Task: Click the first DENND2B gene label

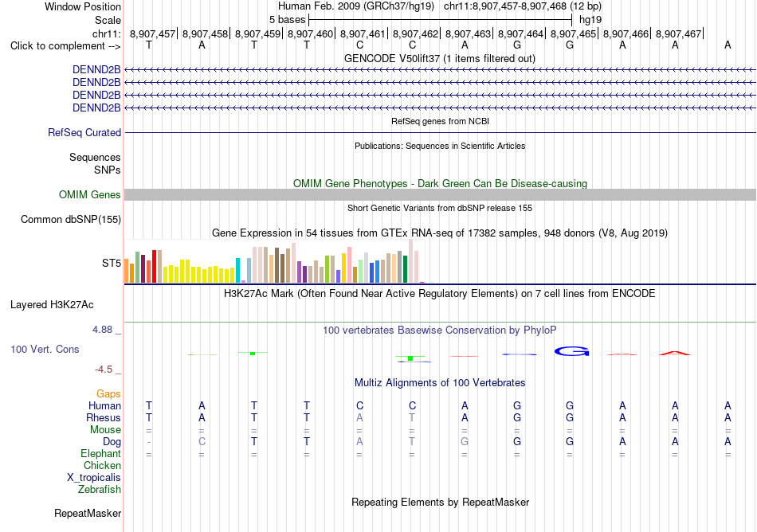Action: point(96,69)
